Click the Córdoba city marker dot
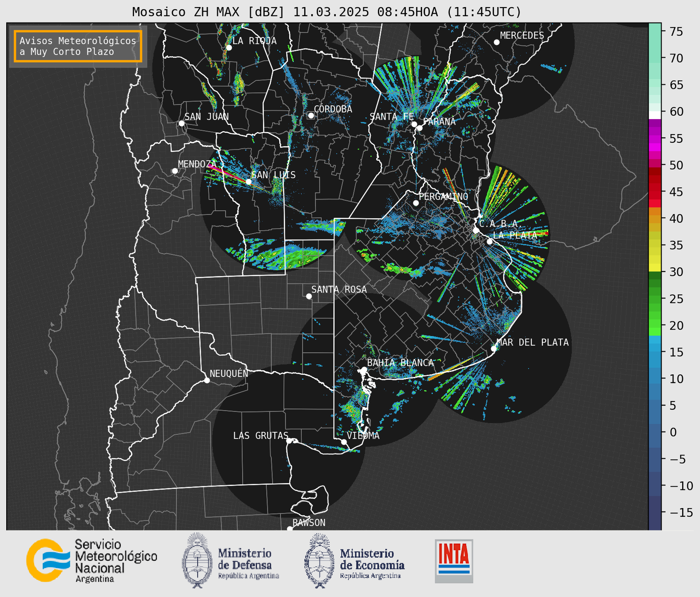 click(311, 115)
